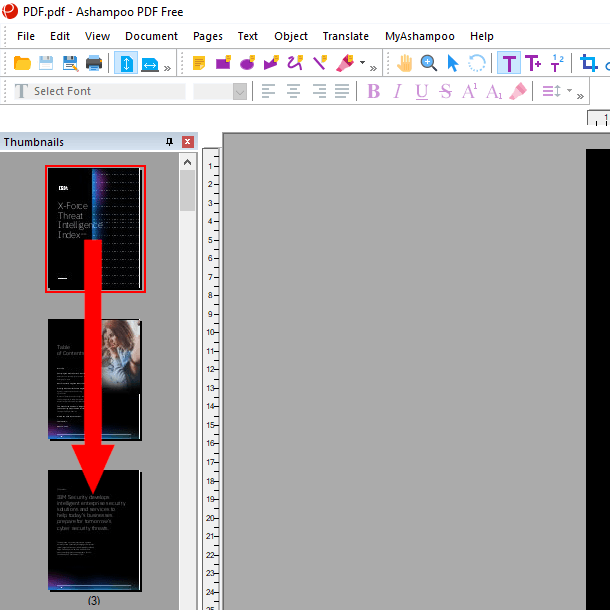This screenshot has height=610, width=610.
Task: Click the line spacing icon
Action: click(x=552, y=91)
